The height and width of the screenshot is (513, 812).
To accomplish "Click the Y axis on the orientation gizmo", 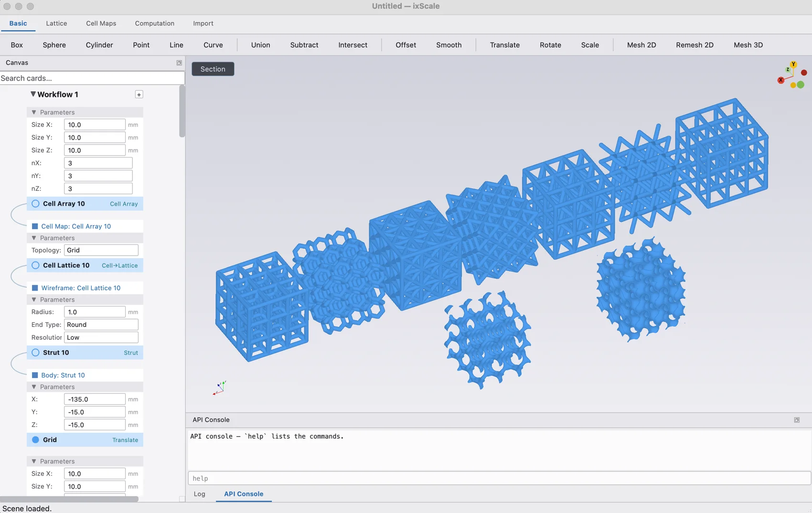I will coord(793,64).
